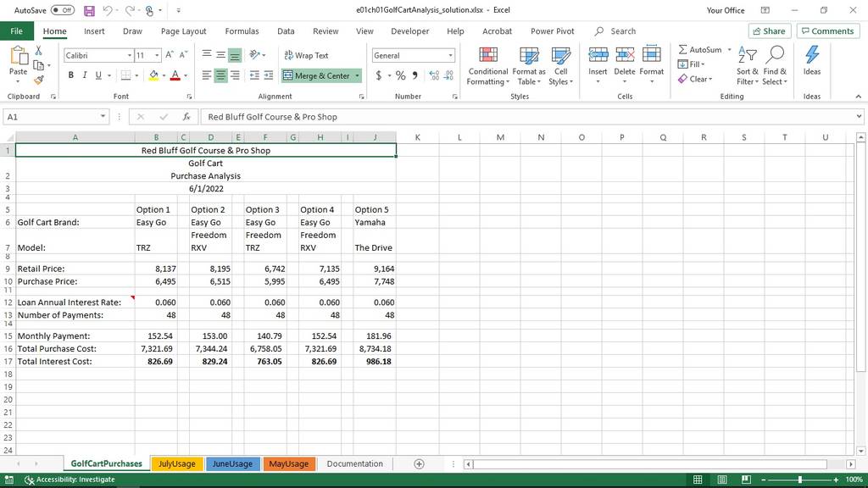Open the Name Box dropdown arrow

click(x=103, y=116)
